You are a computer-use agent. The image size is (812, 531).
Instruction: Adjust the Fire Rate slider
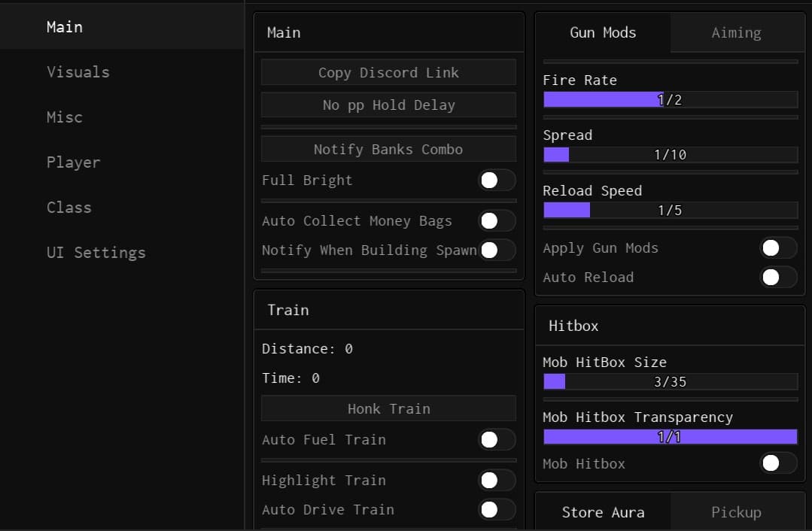coord(670,99)
